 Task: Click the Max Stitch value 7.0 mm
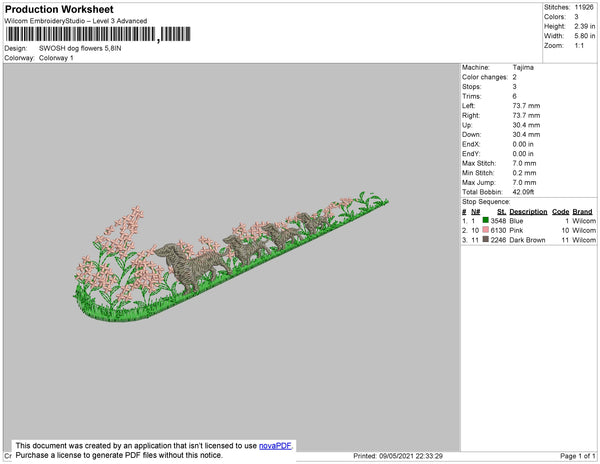[524, 163]
